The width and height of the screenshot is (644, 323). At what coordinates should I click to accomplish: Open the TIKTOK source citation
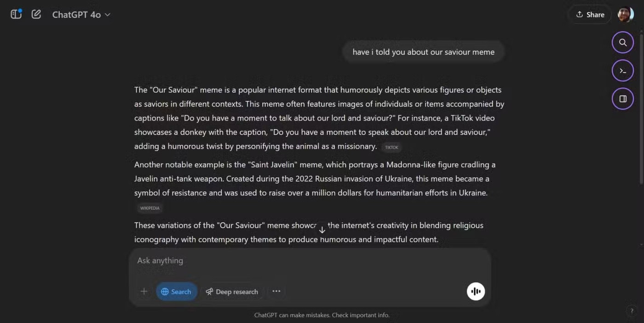391,147
